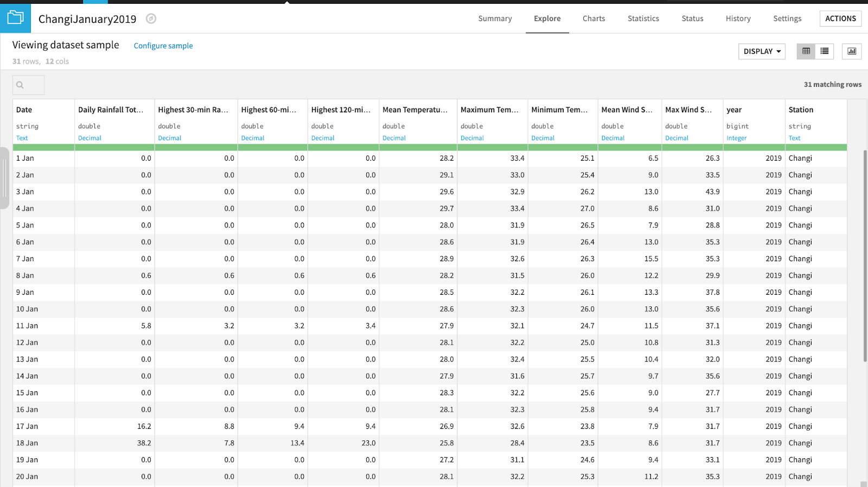The height and width of the screenshot is (487, 868).
Task: Switch to column list view
Action: [825, 51]
